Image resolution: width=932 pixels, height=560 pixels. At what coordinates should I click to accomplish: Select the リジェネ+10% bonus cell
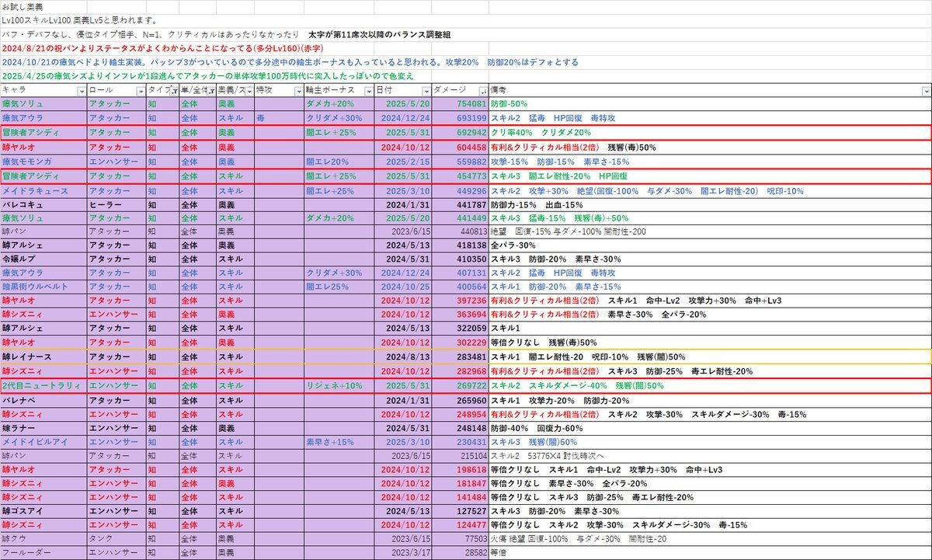coord(339,385)
